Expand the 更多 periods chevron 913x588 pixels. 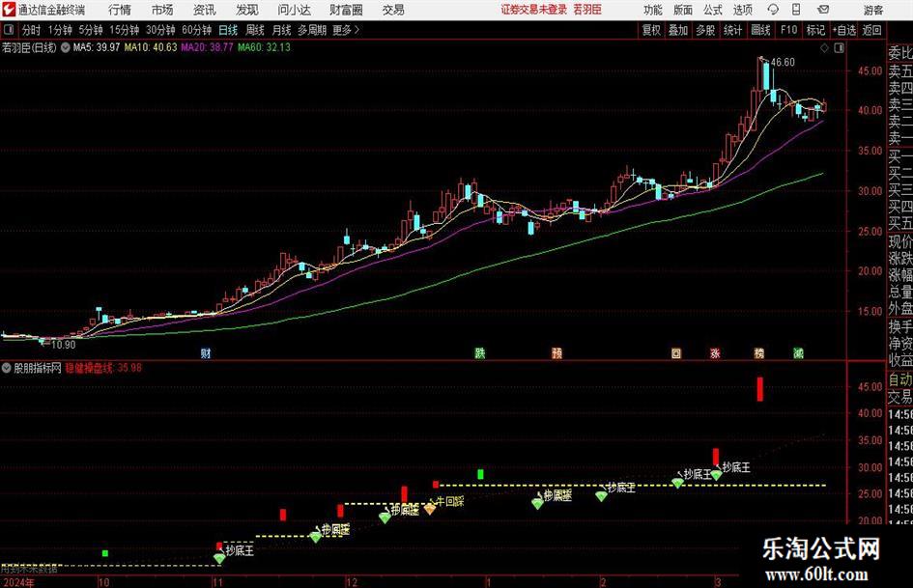(x=347, y=30)
